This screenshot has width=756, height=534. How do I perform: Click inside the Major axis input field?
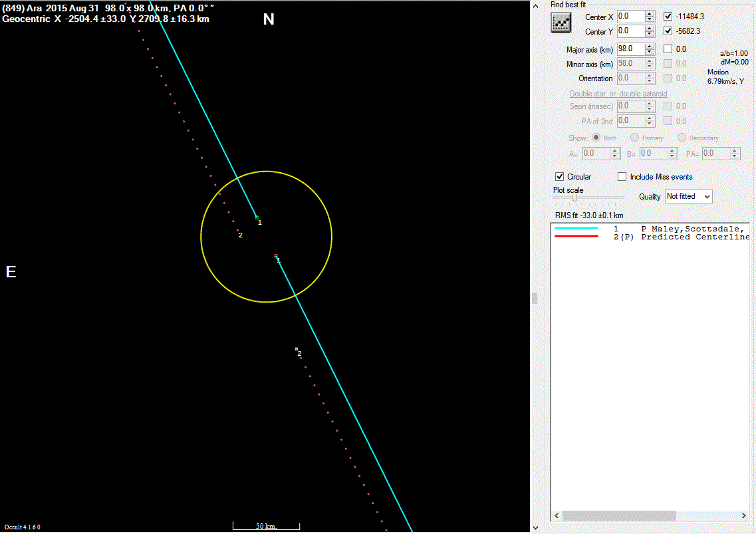click(630, 49)
